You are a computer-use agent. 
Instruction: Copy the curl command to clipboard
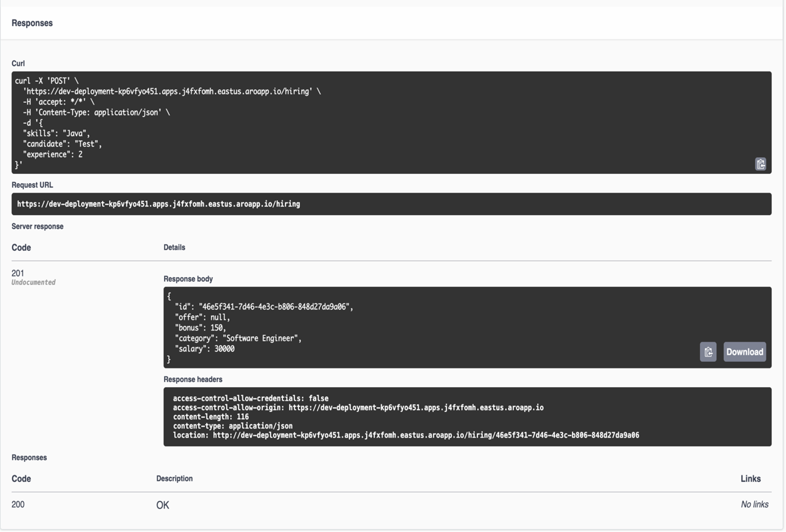760,164
